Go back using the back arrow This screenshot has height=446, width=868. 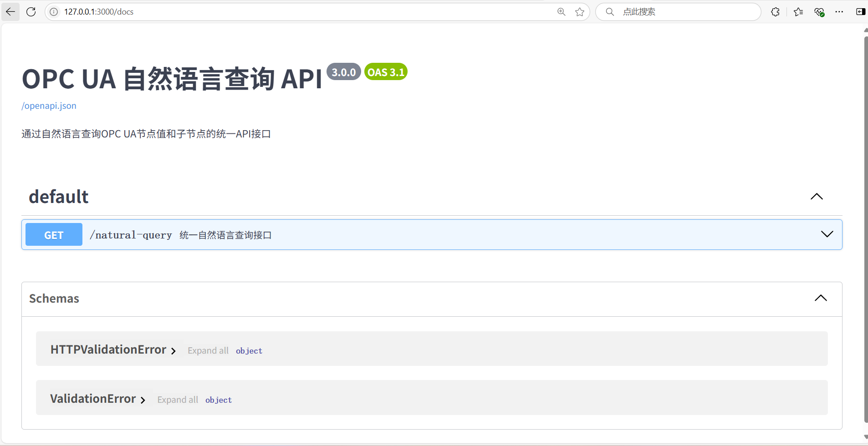10,12
